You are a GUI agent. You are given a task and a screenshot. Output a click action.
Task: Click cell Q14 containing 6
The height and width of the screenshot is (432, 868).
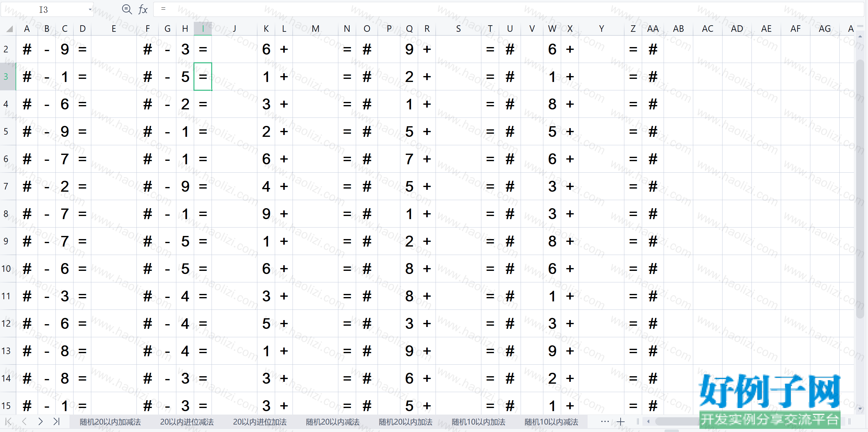pos(409,378)
